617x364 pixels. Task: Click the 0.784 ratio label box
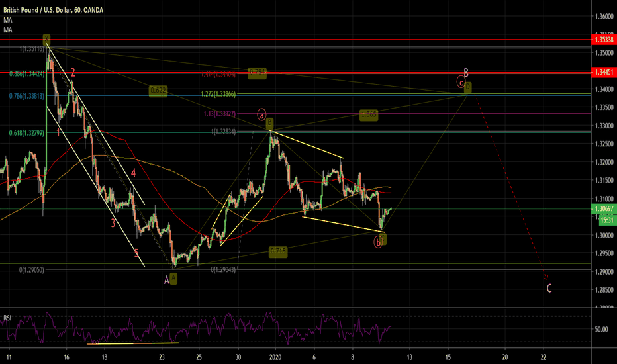(x=258, y=72)
